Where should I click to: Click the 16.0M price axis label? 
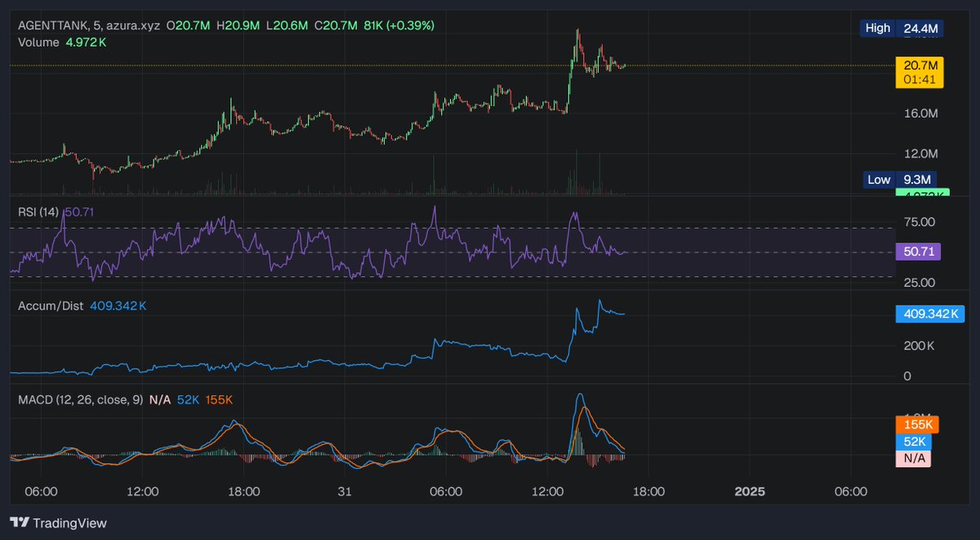click(x=920, y=113)
